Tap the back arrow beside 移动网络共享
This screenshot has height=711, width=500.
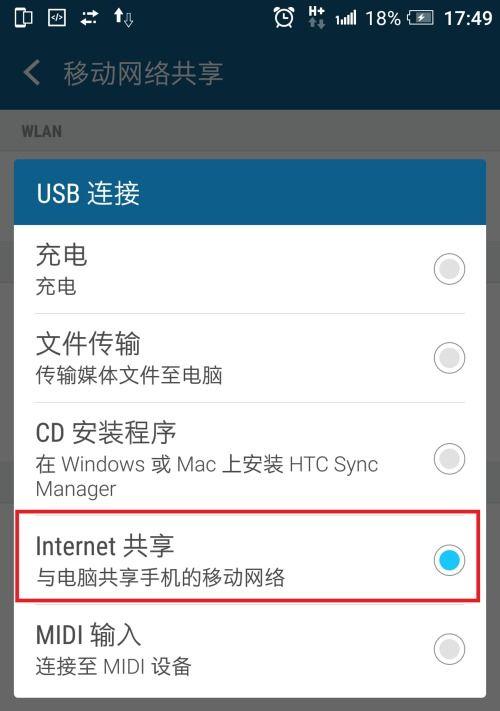[x=32, y=73]
